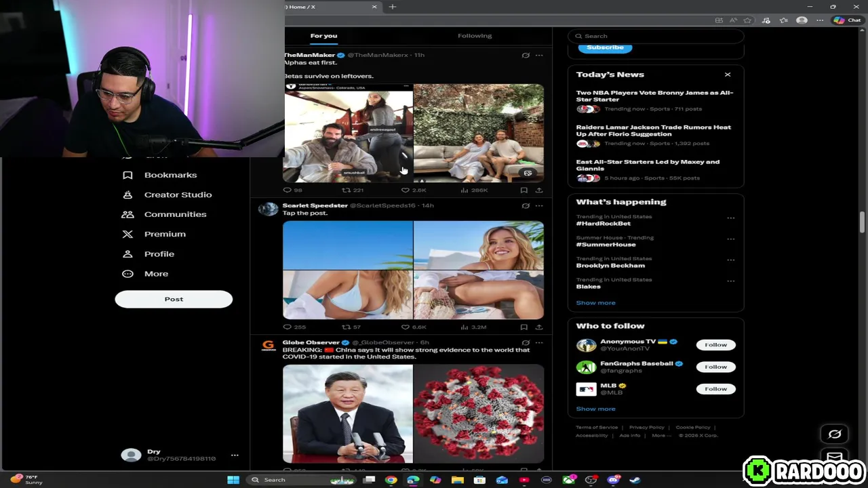The image size is (868, 488).
Task: Open the Windows Start menu
Action: [233, 480]
